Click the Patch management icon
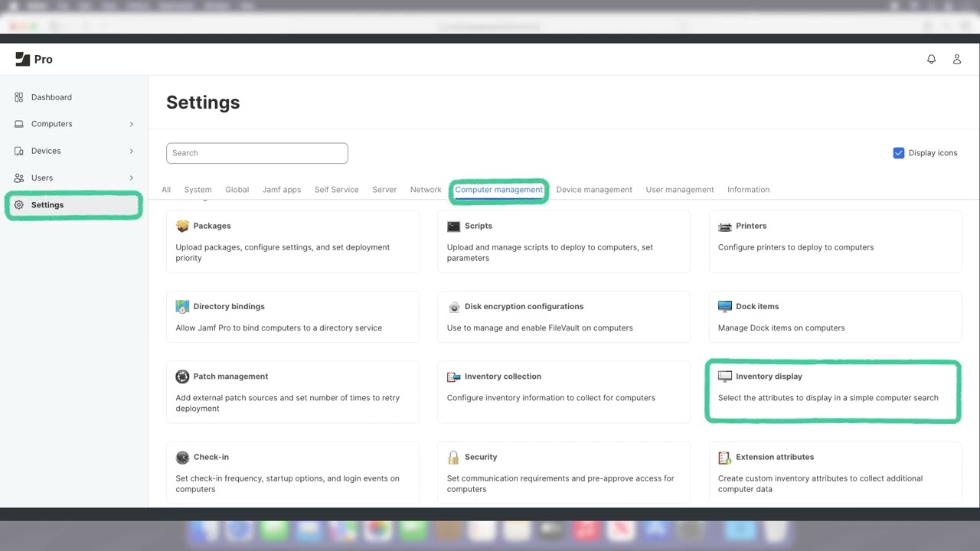This screenshot has height=551, width=980. pyautogui.click(x=182, y=377)
